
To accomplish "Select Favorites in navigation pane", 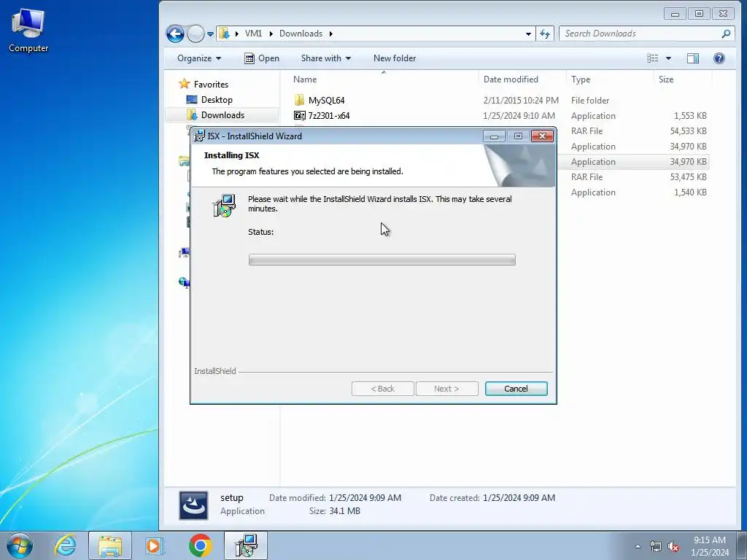I will tap(211, 85).
